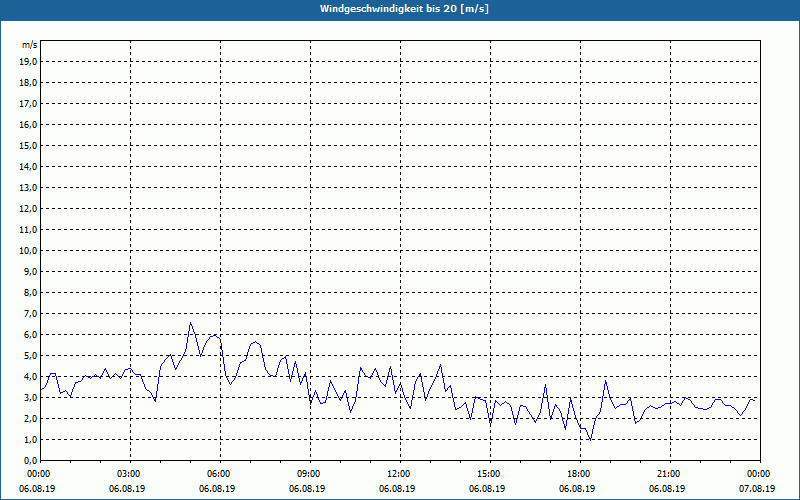Image resolution: width=800 pixels, height=500 pixels.
Task: Pick the '16,0' y-axis value
Action: coord(29,124)
